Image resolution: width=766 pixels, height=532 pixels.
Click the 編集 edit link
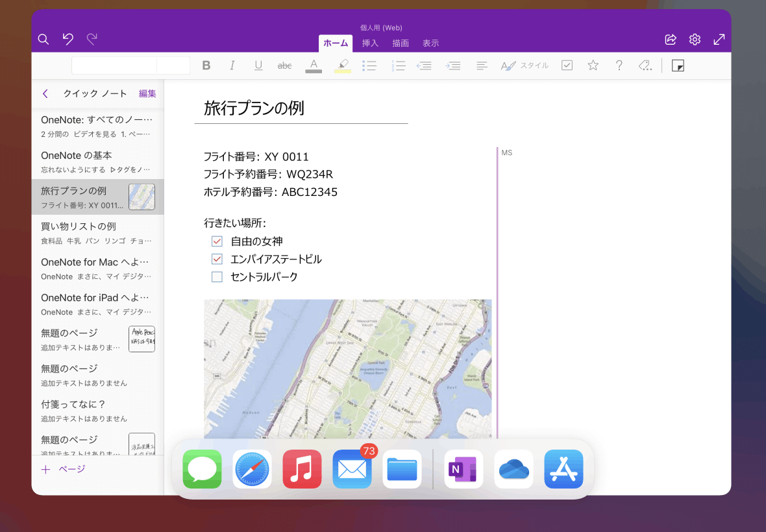click(147, 93)
